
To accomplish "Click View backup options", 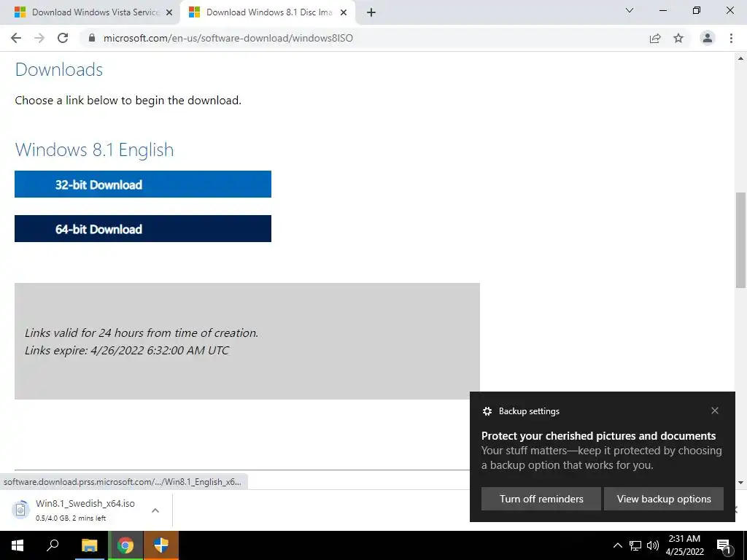I will [x=664, y=499].
